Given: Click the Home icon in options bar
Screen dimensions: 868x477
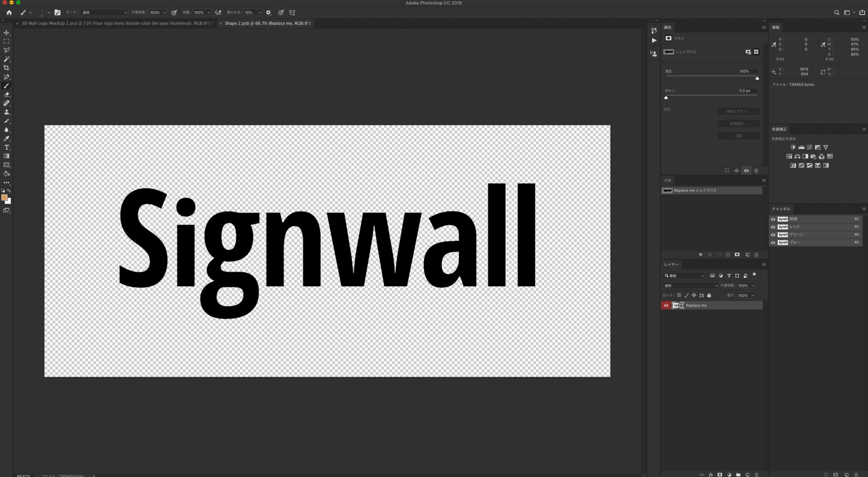Looking at the screenshot, I should 9,12.
